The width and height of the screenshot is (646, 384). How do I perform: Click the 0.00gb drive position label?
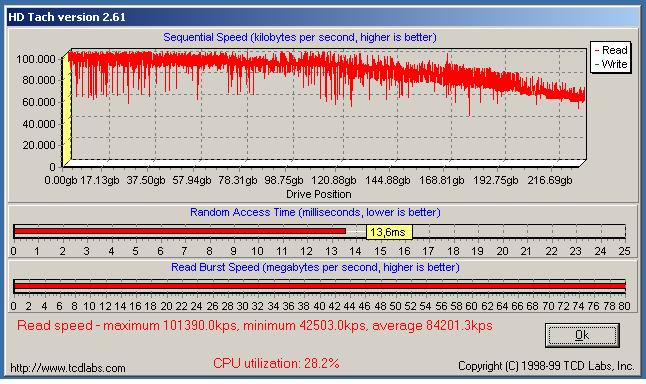pyautogui.click(x=61, y=180)
